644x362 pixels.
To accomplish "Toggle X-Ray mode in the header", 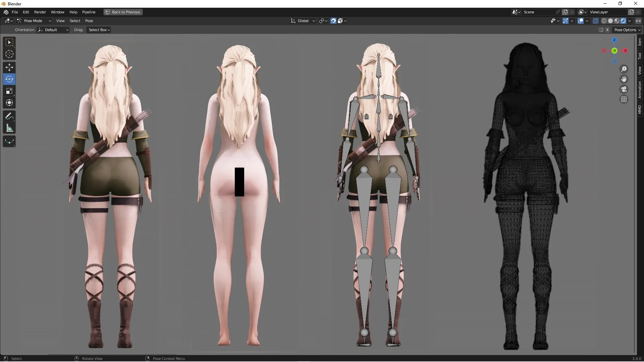I will [596, 20].
